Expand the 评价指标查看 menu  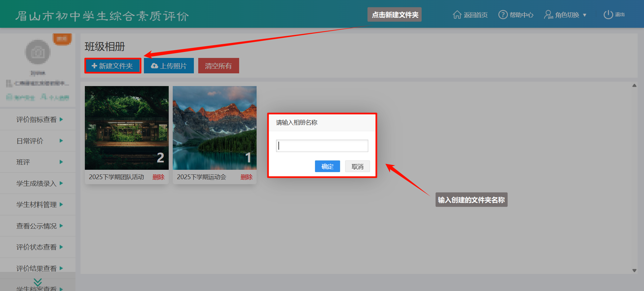pos(38,120)
